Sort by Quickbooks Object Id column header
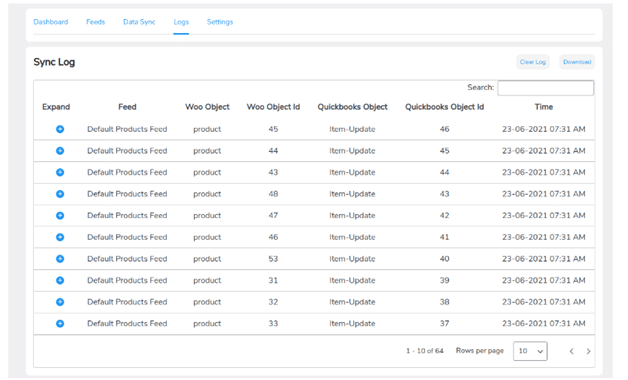This screenshot has height=380, width=628. click(x=445, y=107)
